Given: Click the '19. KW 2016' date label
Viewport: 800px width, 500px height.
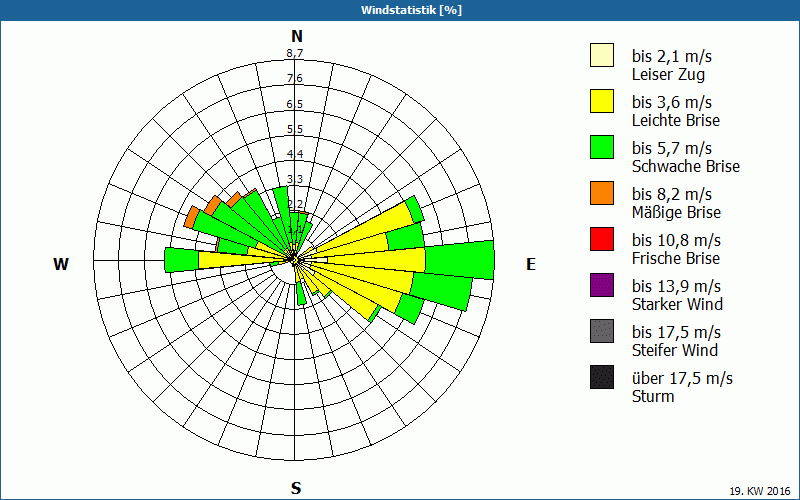Looking at the screenshot, I should point(762,491).
